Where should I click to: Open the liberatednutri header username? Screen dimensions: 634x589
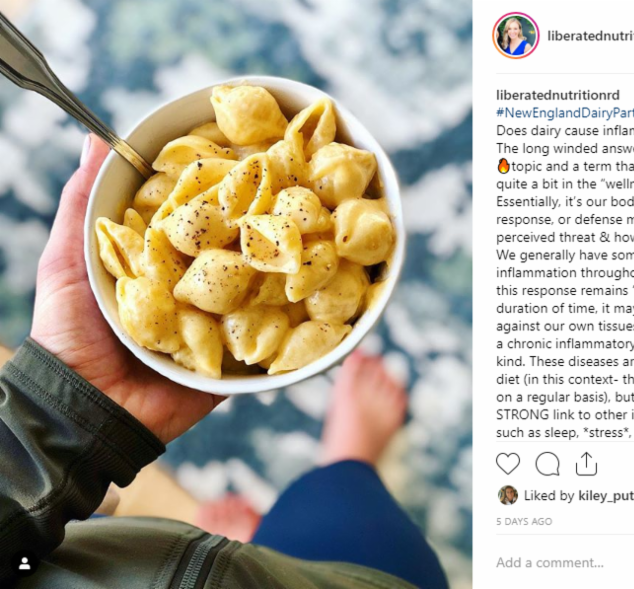click(x=590, y=36)
